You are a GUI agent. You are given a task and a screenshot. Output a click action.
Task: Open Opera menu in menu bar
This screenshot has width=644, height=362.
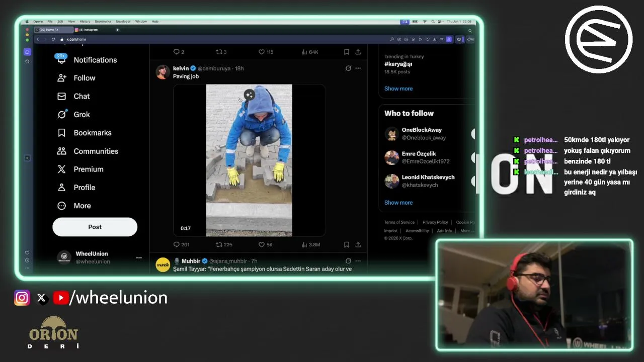pos(38,22)
